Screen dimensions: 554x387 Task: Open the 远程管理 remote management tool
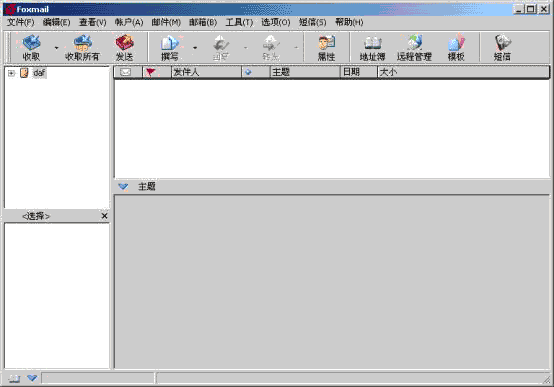tap(414, 47)
